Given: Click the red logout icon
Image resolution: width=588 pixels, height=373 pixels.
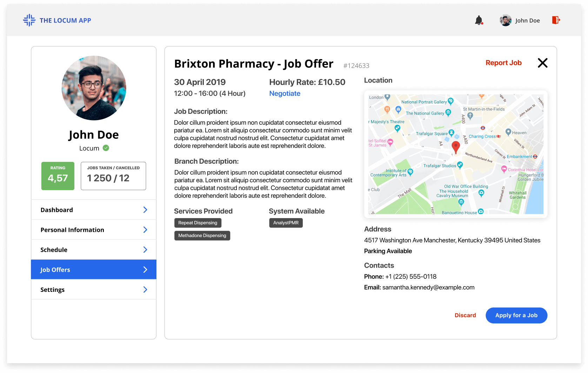Looking at the screenshot, I should [x=556, y=20].
